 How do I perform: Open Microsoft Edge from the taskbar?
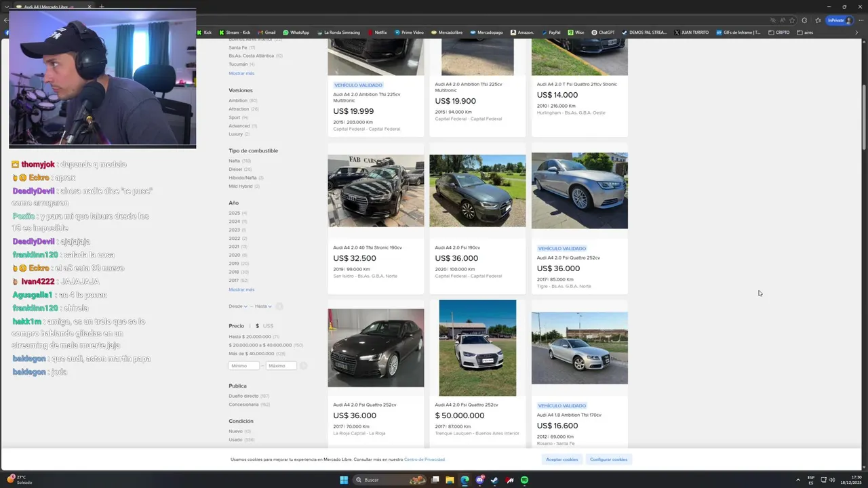click(465, 480)
